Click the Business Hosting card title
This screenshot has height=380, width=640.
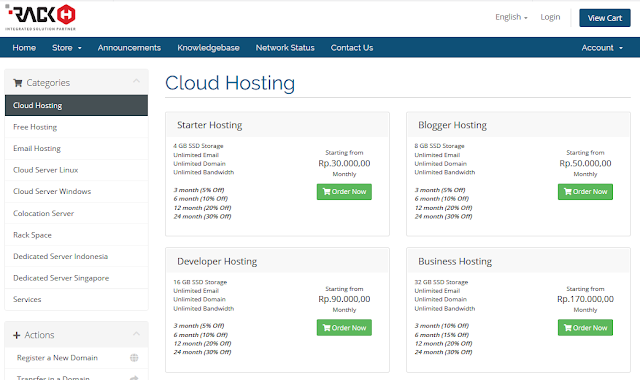(x=455, y=261)
